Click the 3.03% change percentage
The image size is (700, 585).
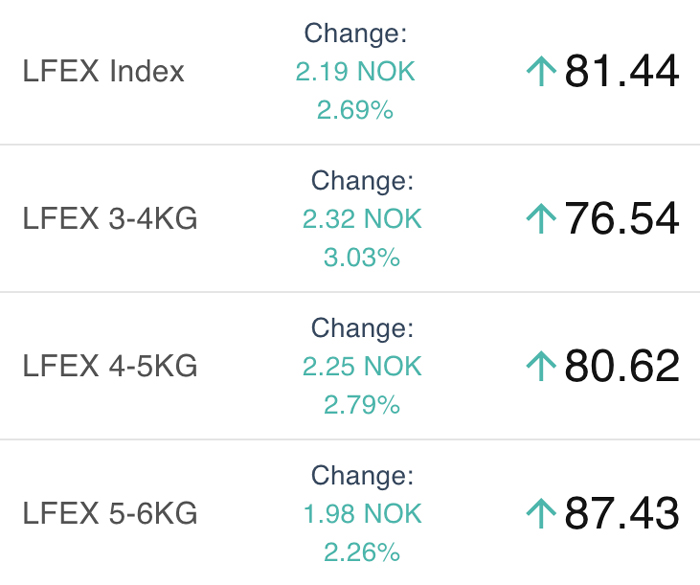tap(362, 257)
